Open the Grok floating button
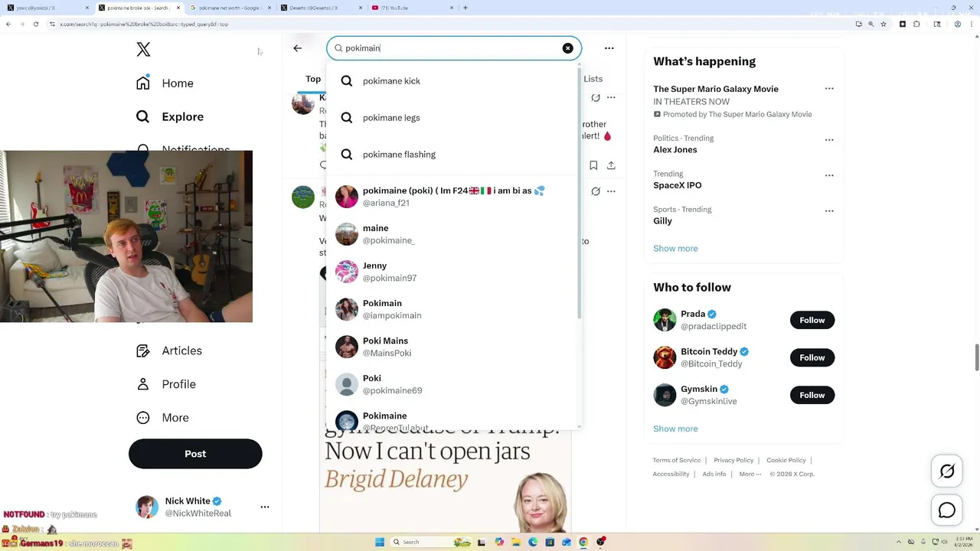Viewport: 980px width, 551px height. pos(947,471)
